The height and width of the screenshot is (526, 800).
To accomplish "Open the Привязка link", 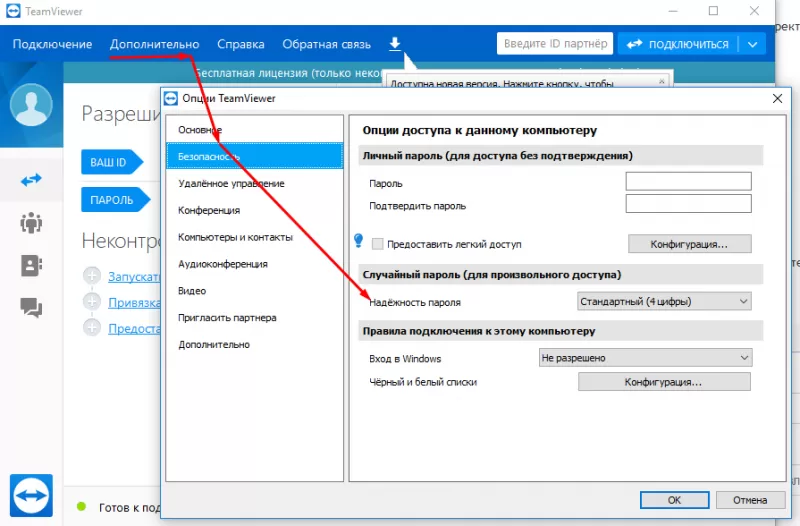I will coord(134,302).
